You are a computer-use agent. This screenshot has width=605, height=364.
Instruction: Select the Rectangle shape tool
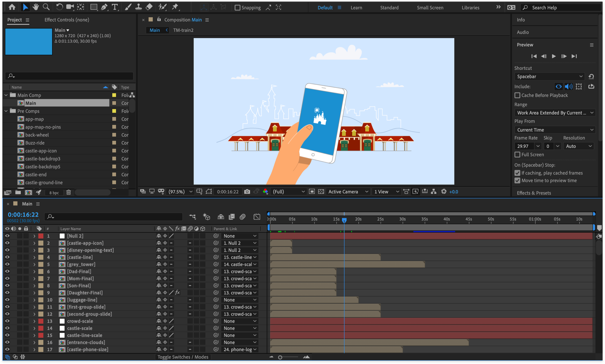[94, 7]
